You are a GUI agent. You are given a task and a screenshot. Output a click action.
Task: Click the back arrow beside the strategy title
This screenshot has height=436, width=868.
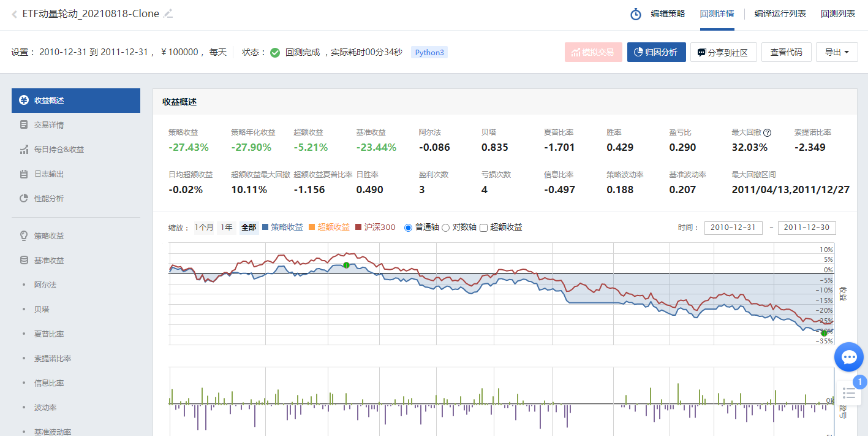click(14, 14)
